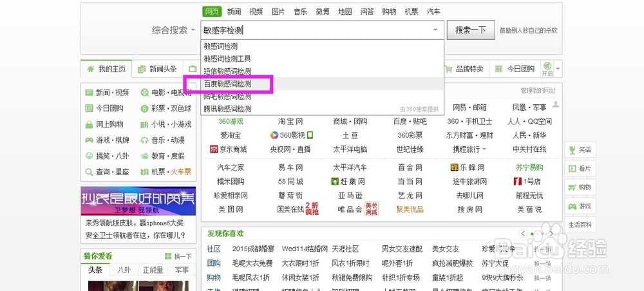The image size is (644, 291).
Task: Switch to the 视频 search tab
Action: pos(256,12)
